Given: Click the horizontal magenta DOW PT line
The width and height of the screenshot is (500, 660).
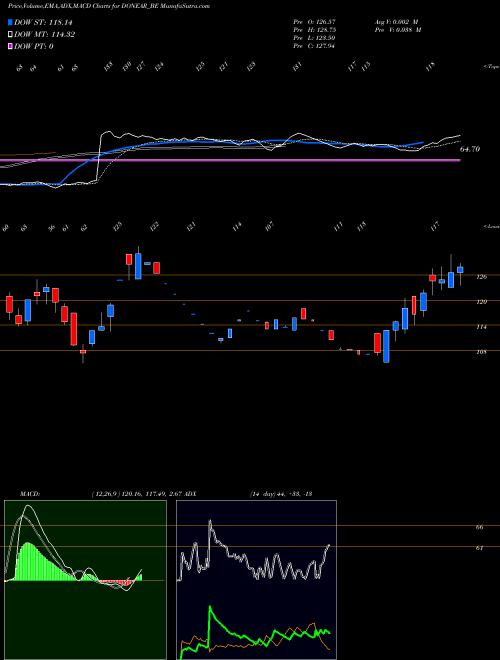Looking at the screenshot, I should pos(230,160).
